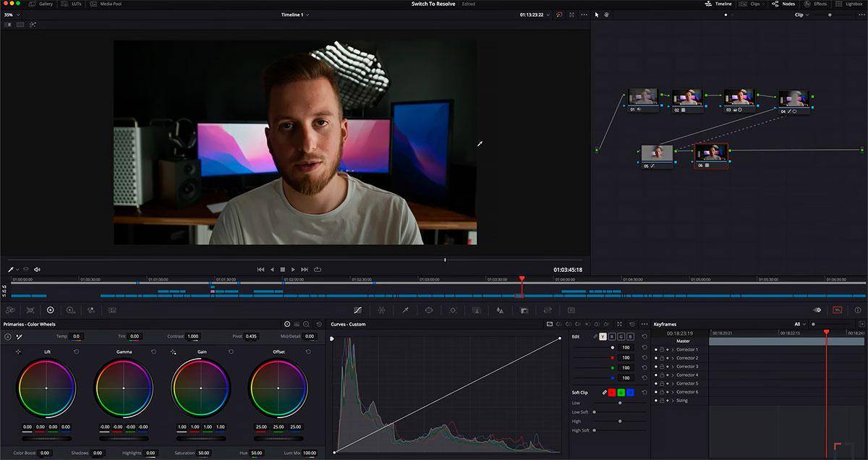The height and width of the screenshot is (460, 868).
Task: Select the arrow pointer tool in node editor
Action: [x=597, y=14]
